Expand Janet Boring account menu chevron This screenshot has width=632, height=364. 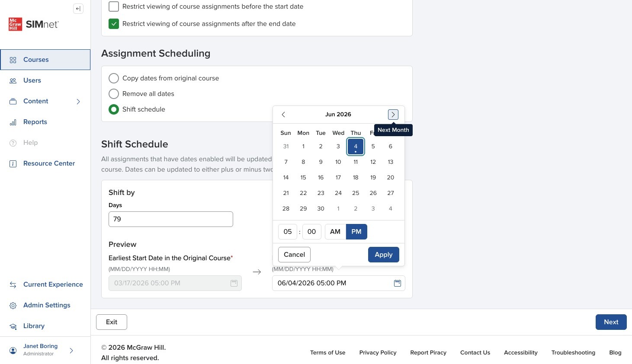[x=71, y=351]
